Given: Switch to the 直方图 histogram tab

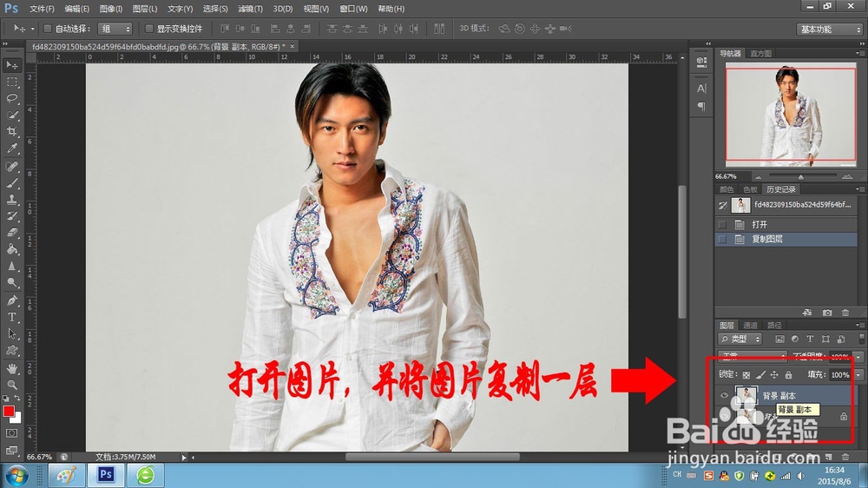Looking at the screenshot, I should pyautogui.click(x=760, y=53).
